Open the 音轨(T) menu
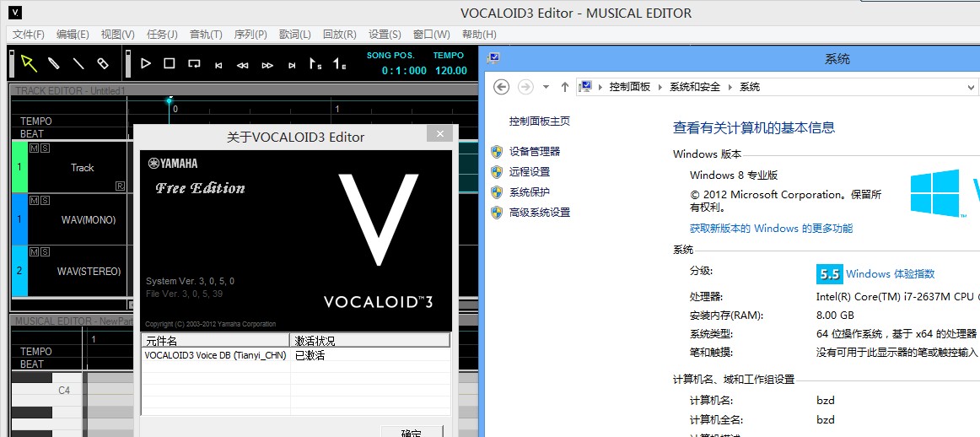The height and width of the screenshot is (437, 980). (206, 35)
